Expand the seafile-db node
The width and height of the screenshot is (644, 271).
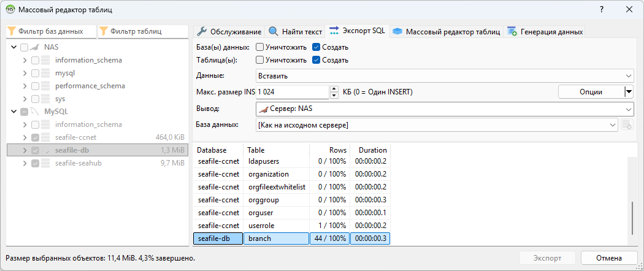25,150
